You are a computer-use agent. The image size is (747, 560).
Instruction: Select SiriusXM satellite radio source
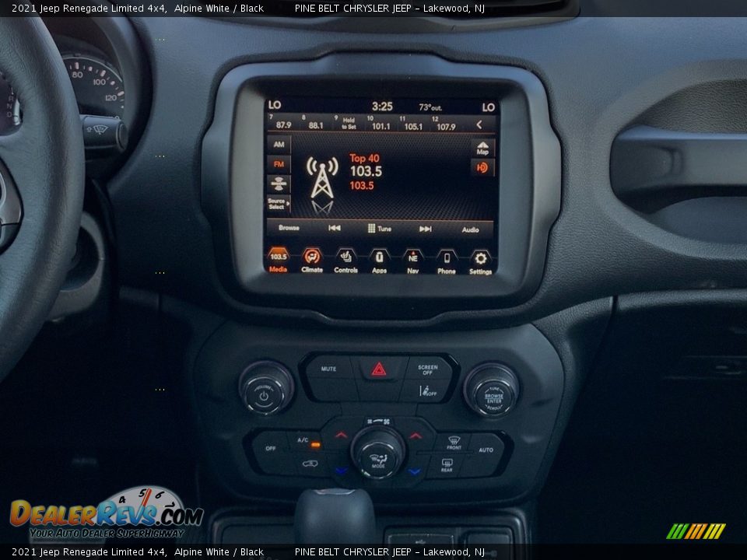click(x=279, y=184)
